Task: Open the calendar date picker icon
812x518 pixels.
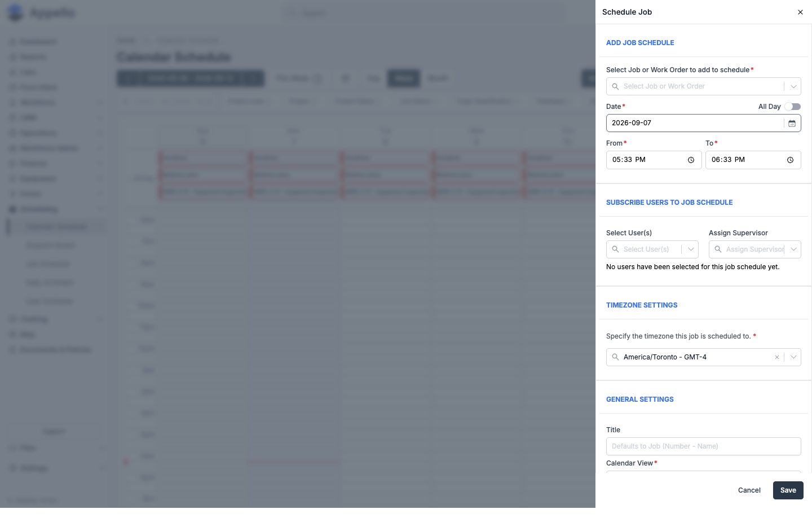Action: 792,123
